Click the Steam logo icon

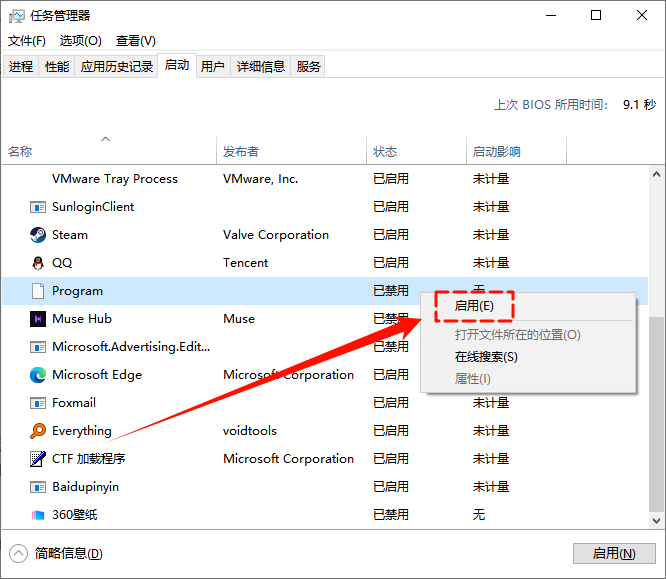[x=38, y=235]
